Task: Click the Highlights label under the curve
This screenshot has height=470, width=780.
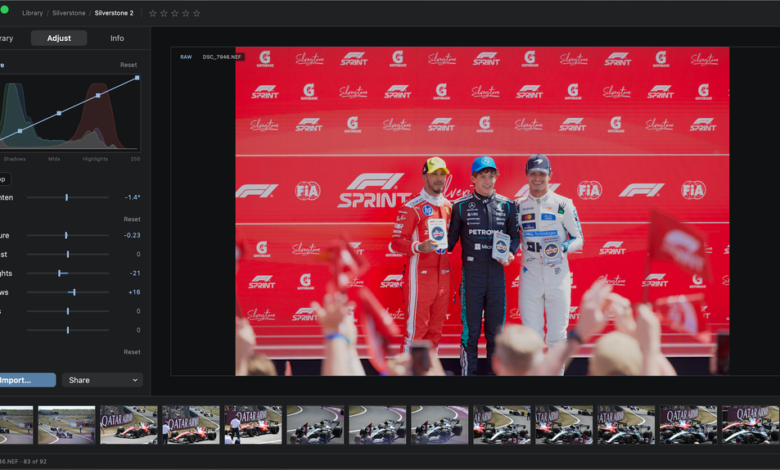Action: 95,159
